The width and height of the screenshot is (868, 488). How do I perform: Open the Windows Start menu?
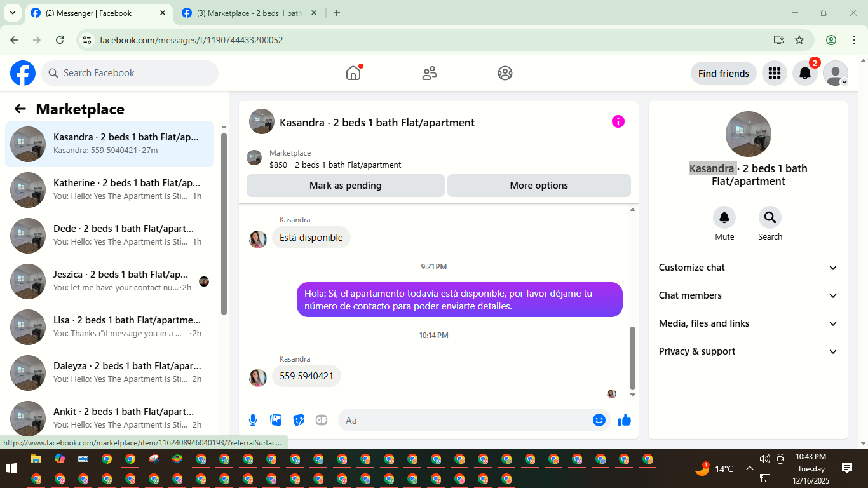11,469
